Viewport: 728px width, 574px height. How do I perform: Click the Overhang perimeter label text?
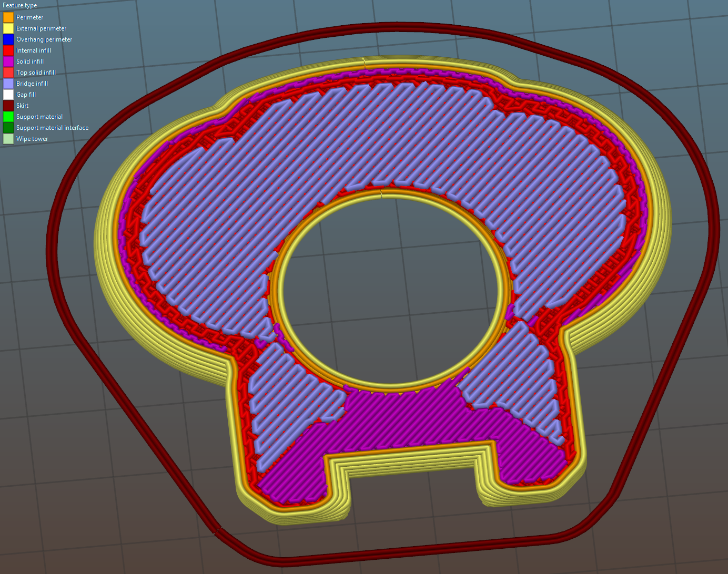[44, 39]
